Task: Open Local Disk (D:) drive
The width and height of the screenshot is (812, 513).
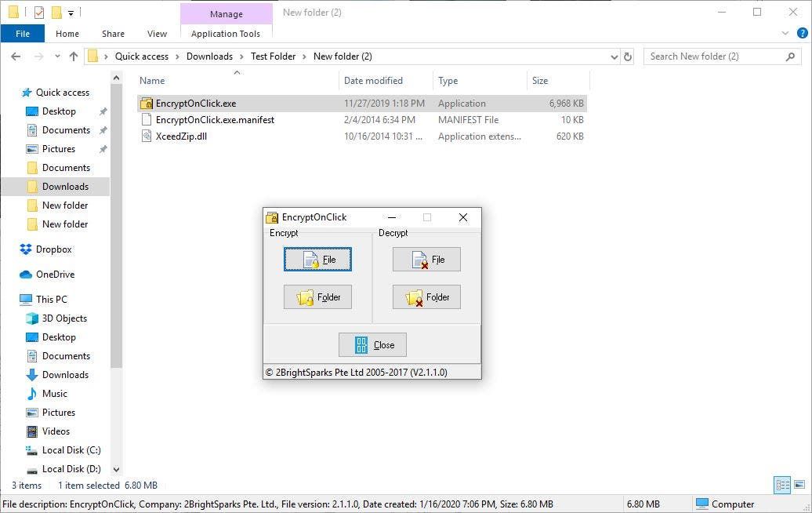Action: tap(71, 468)
